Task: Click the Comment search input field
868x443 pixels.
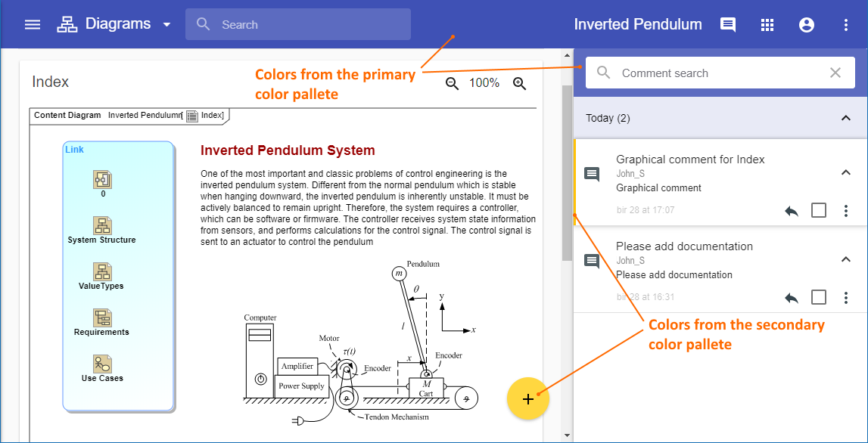Action: pyautogui.click(x=720, y=73)
